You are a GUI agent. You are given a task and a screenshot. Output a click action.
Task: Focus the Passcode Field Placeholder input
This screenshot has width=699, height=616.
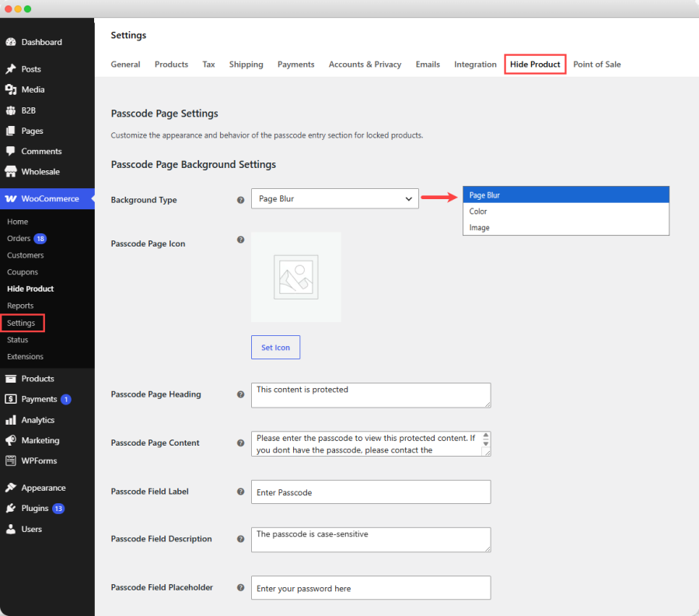(371, 588)
